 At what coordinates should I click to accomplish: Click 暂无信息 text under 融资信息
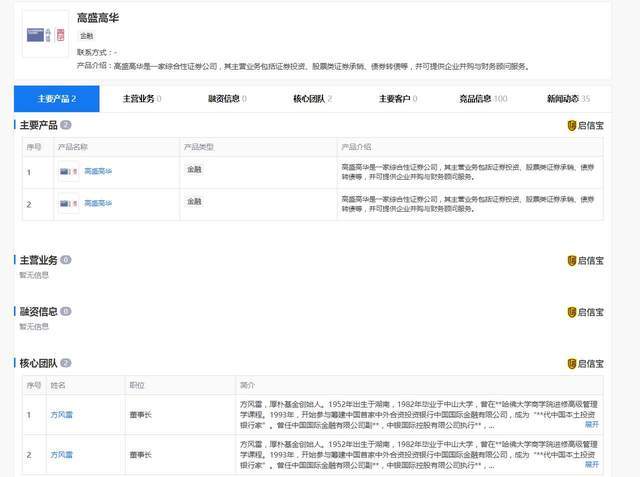click(x=34, y=326)
